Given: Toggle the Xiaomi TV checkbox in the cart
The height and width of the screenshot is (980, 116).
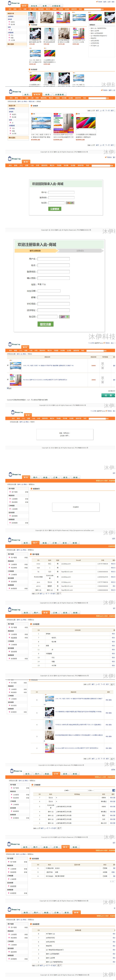Looking at the screenshot, I should 8,365.
